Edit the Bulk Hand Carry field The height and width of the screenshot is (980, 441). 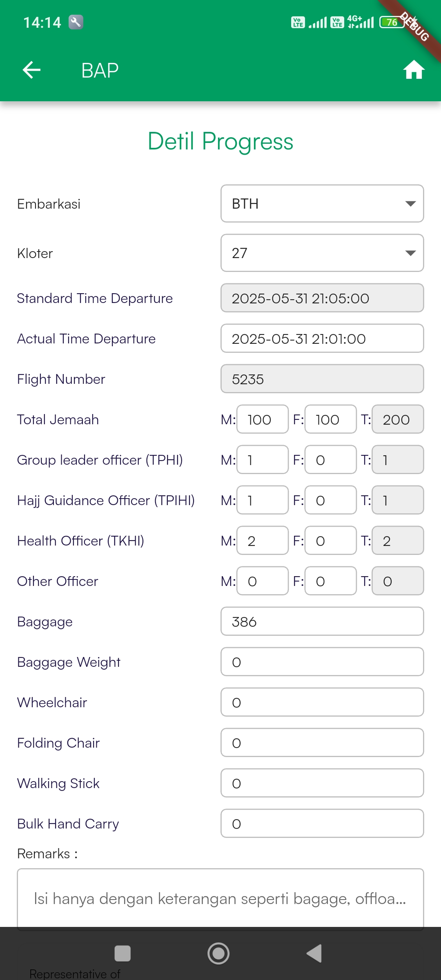[322, 824]
